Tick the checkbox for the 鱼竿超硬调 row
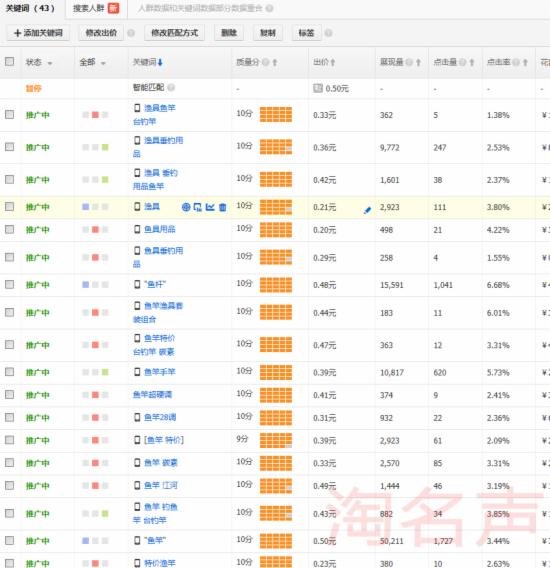This screenshot has width=550, height=568. pos(9,394)
